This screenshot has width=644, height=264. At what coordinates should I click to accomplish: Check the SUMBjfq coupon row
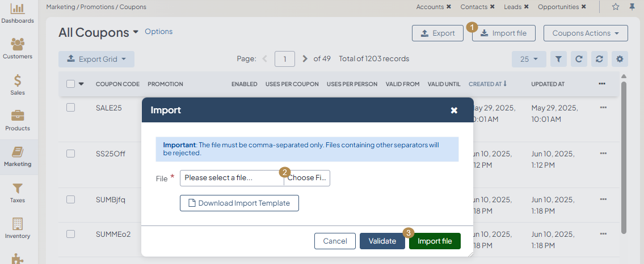tap(71, 199)
